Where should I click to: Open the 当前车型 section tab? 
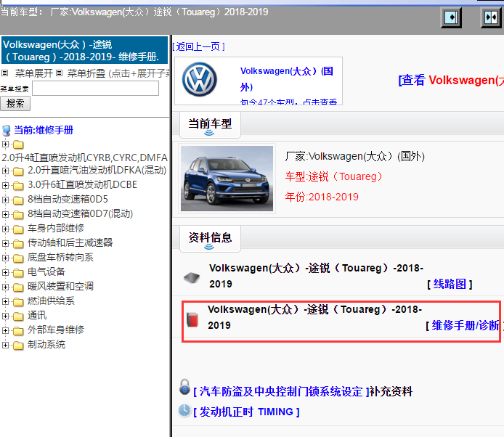[210, 125]
